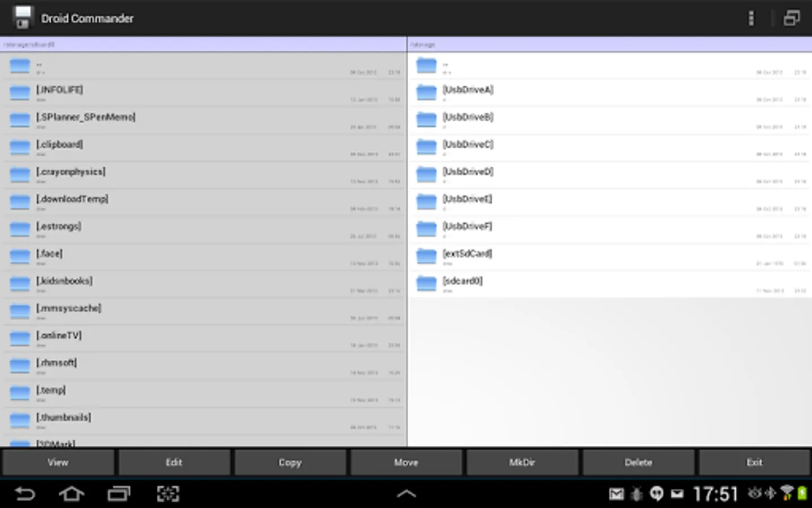Select the UsbDriveD folder icon
Screen dimensions: 812x508
426,174
